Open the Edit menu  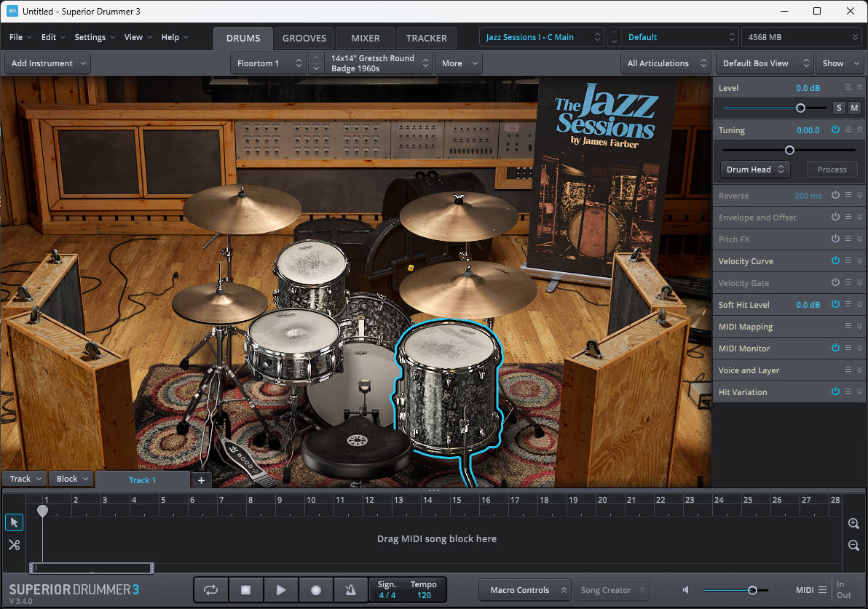pyautogui.click(x=53, y=37)
